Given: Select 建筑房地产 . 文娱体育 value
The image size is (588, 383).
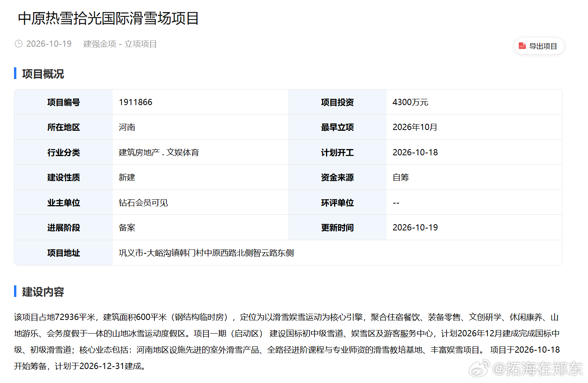Looking at the screenshot, I should coord(159,153).
